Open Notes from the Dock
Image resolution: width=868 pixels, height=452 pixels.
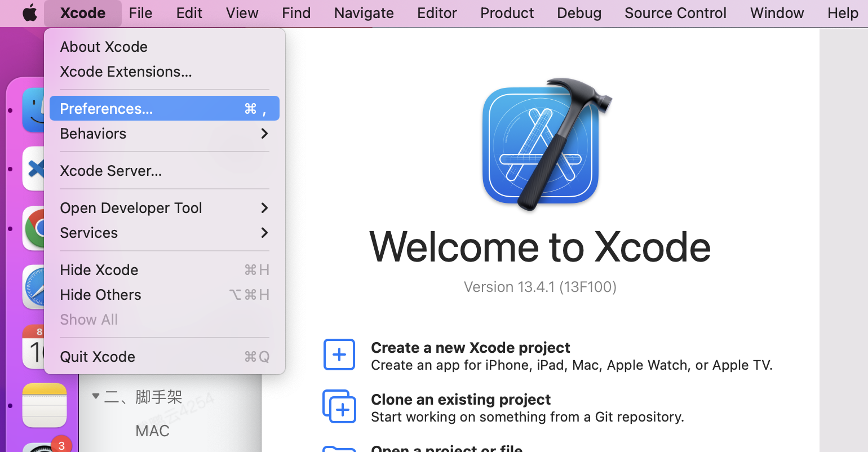pos(45,405)
